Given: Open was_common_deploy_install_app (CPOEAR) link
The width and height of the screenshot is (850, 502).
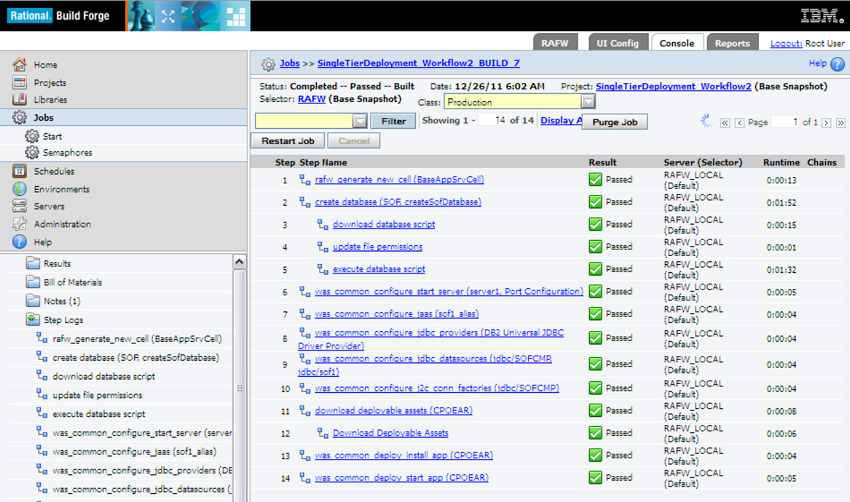Looking at the screenshot, I should [x=404, y=455].
